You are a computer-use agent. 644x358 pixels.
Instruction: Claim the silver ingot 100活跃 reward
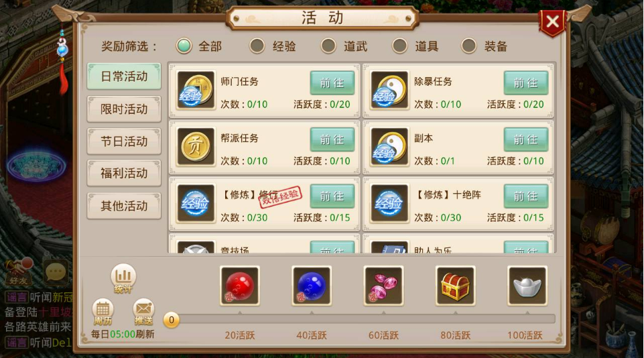tap(527, 286)
